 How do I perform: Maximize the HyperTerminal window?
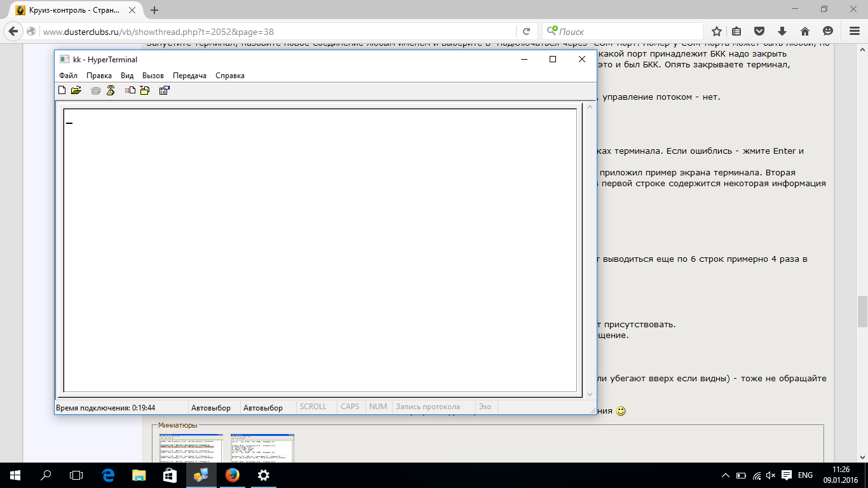pos(553,59)
